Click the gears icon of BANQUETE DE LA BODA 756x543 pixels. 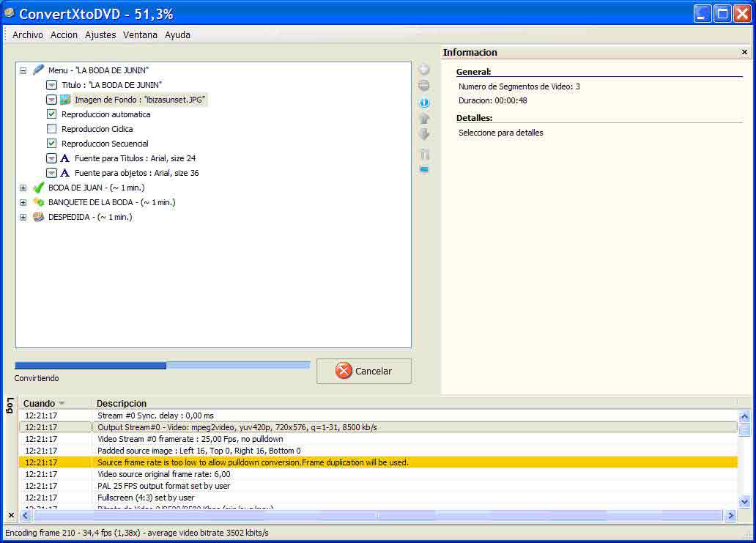39,202
